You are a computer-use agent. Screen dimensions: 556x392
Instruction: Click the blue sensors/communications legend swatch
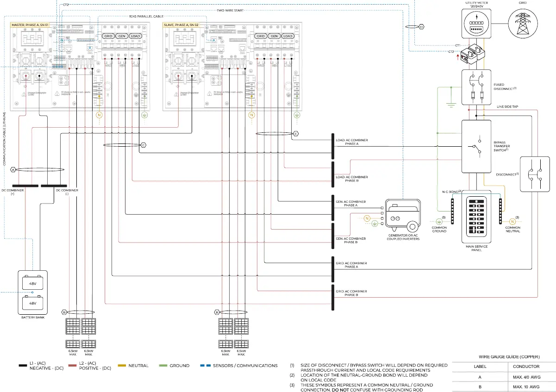[x=205, y=366]
